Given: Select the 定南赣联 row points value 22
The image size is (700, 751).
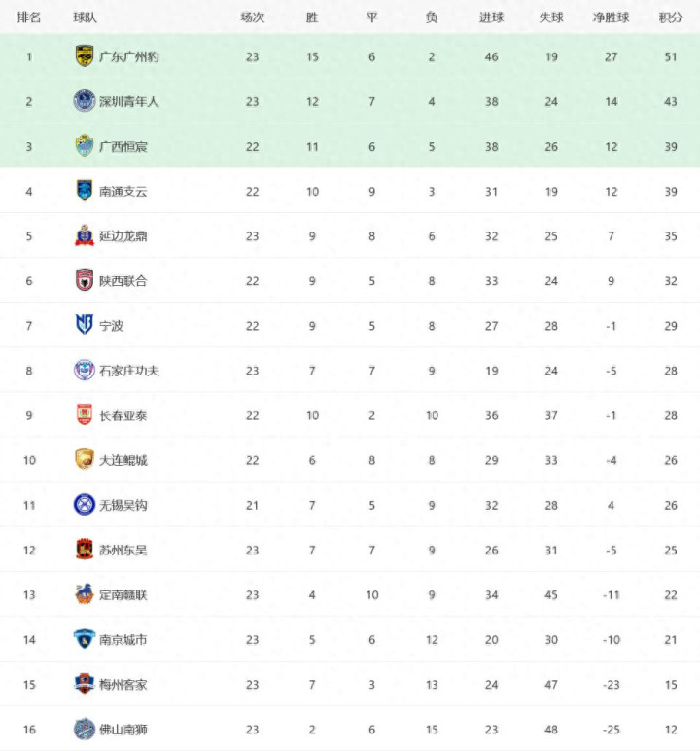Looking at the screenshot, I should [670, 594].
